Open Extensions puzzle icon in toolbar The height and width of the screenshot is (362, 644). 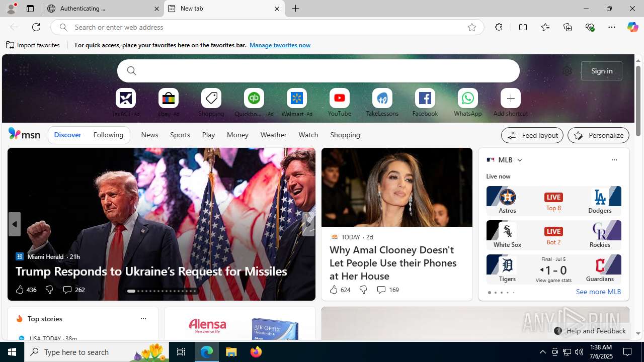[x=499, y=27]
